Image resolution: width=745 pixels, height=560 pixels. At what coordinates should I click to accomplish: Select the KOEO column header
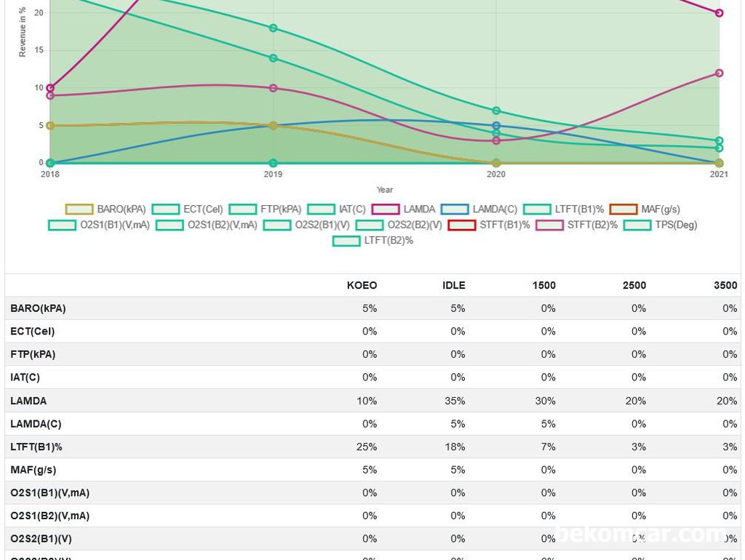pyautogui.click(x=362, y=286)
